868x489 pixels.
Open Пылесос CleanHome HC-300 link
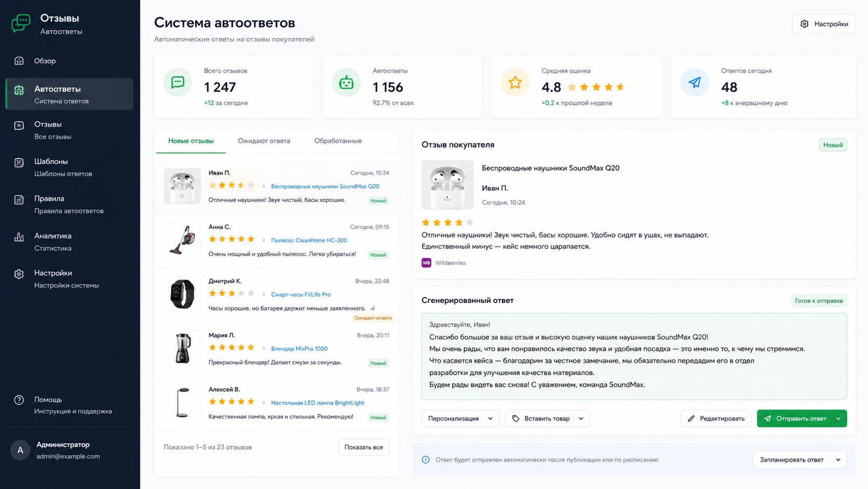309,240
